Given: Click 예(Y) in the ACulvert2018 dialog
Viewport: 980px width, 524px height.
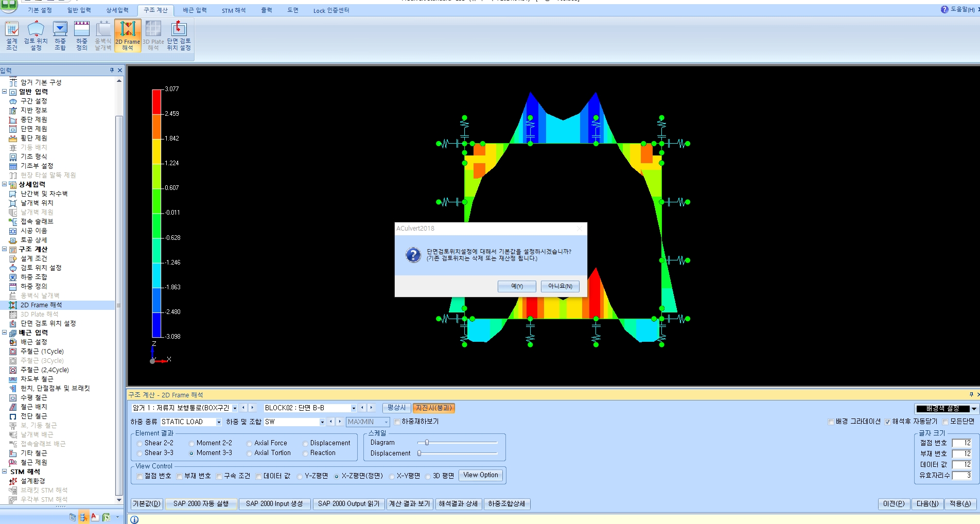Looking at the screenshot, I should point(517,286).
